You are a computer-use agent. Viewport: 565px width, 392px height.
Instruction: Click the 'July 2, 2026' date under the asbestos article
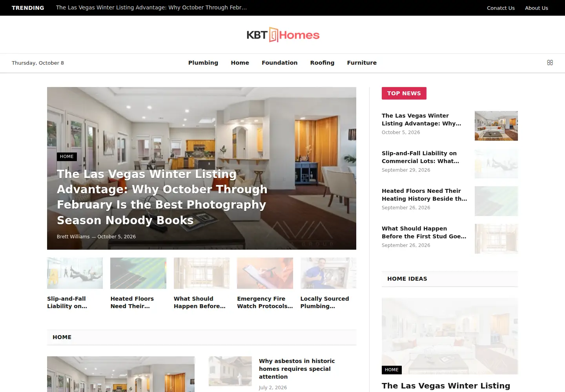273,388
